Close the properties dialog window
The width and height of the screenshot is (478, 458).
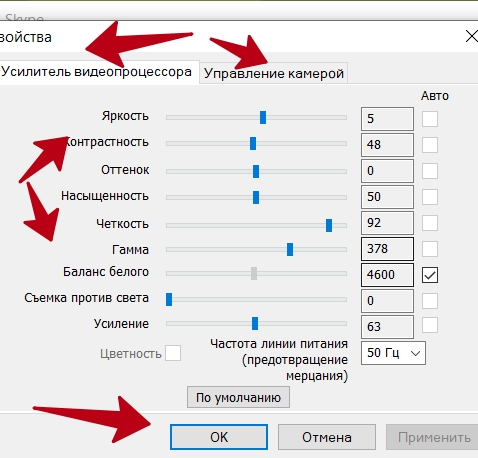(471, 36)
